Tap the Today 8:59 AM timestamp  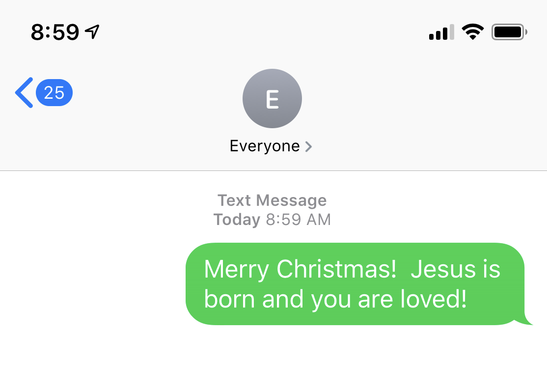272,219
